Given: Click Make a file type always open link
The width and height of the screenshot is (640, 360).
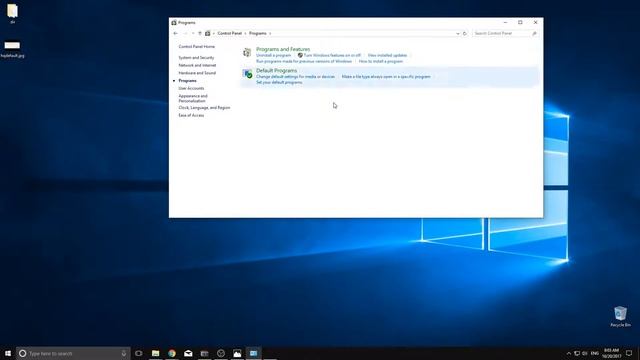Looking at the screenshot, I should point(386,77).
